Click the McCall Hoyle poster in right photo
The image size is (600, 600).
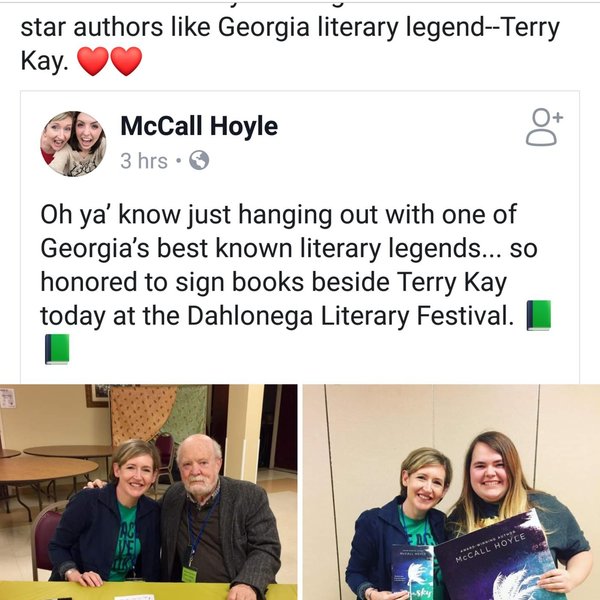tap(497, 559)
